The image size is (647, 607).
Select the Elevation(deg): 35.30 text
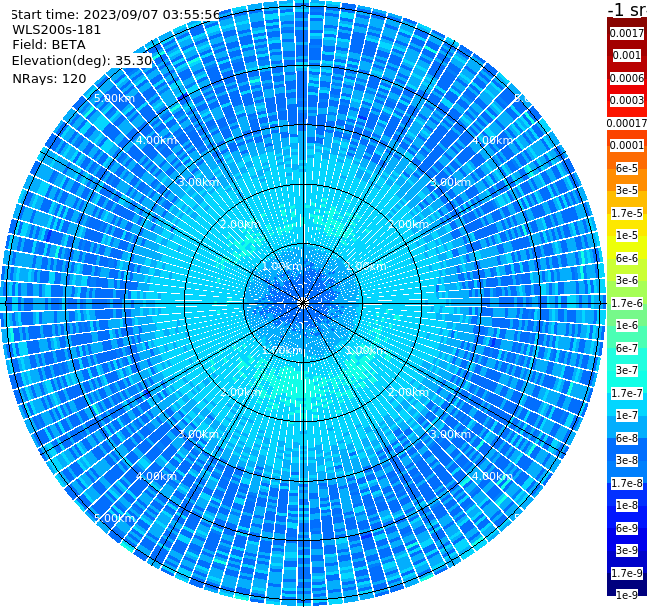pos(82,61)
